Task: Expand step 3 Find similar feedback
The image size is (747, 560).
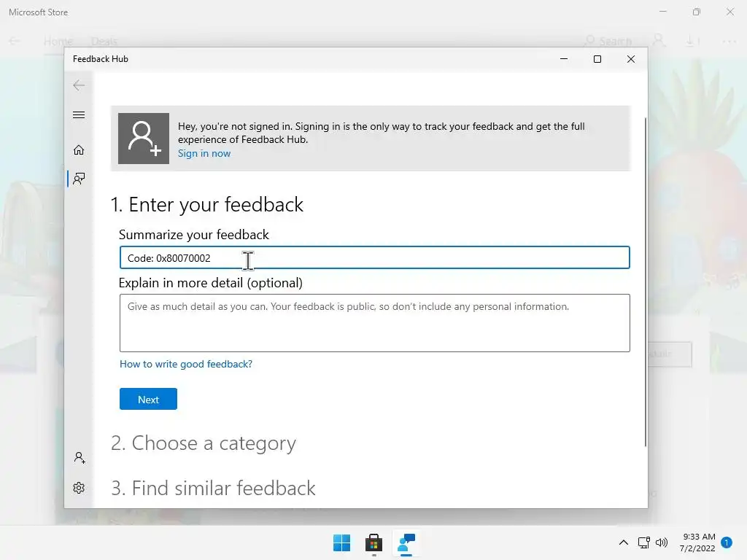Action: click(x=213, y=488)
